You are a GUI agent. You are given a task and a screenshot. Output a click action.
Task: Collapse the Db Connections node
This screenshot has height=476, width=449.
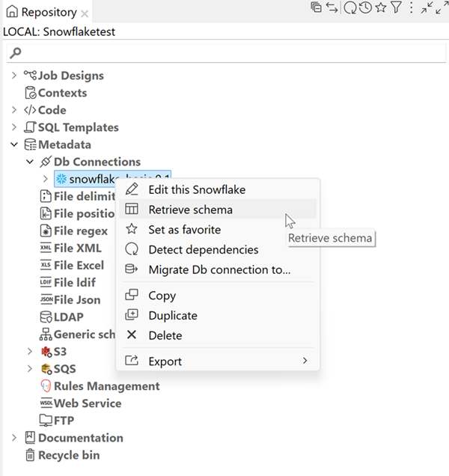tap(30, 162)
